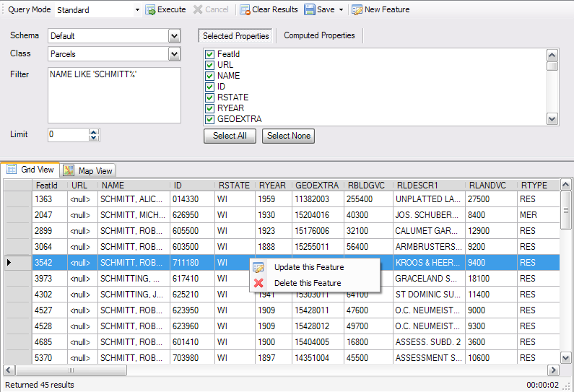Click the ARMBRUSTERS... description cell
The width and height of the screenshot is (574, 392).
429,247
